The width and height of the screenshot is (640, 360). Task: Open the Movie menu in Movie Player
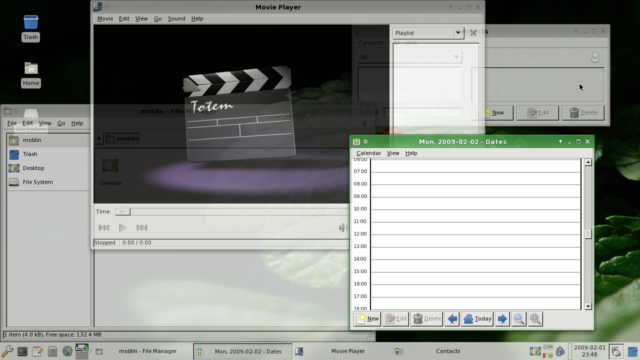(105, 19)
